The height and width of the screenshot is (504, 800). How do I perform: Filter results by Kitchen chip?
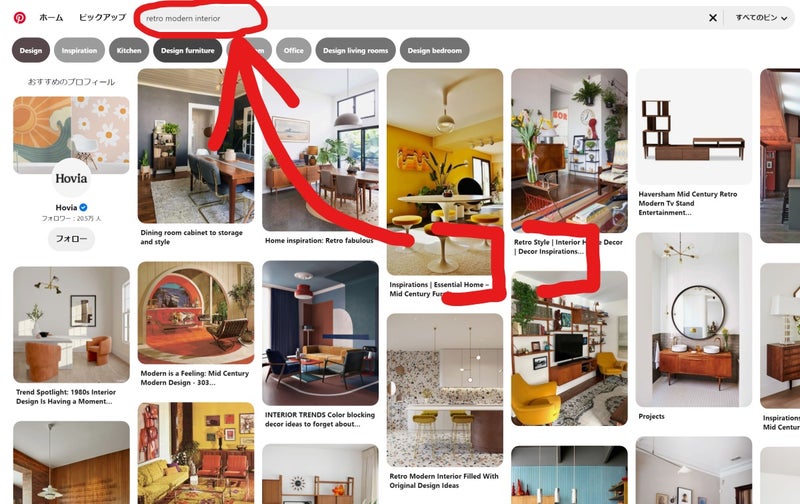pos(129,51)
